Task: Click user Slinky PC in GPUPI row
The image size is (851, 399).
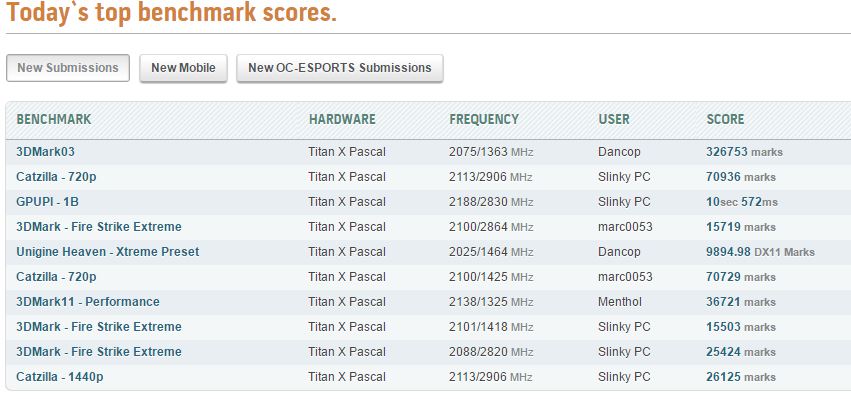Action: (x=624, y=202)
